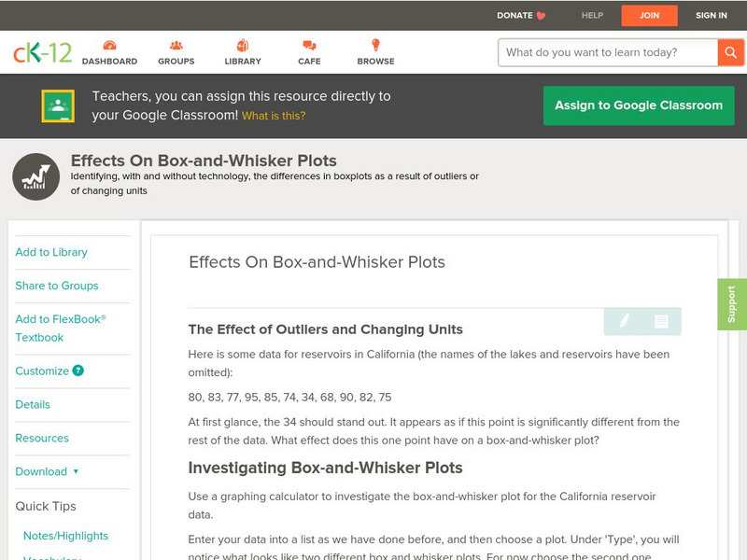Open the Browse lightbulb icon
The height and width of the screenshot is (560, 747).
coord(376,45)
